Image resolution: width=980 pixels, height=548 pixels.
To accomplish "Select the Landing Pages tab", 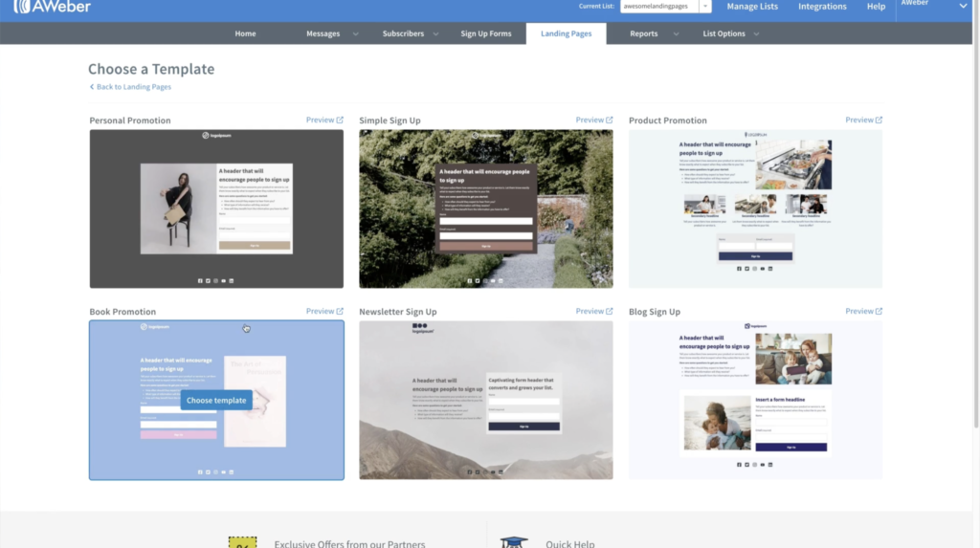I will 567,33.
